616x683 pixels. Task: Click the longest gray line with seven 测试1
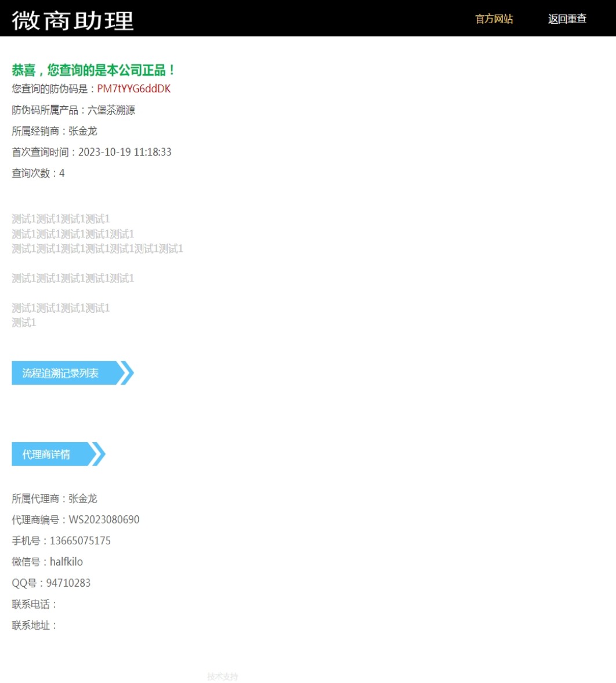[x=97, y=249]
